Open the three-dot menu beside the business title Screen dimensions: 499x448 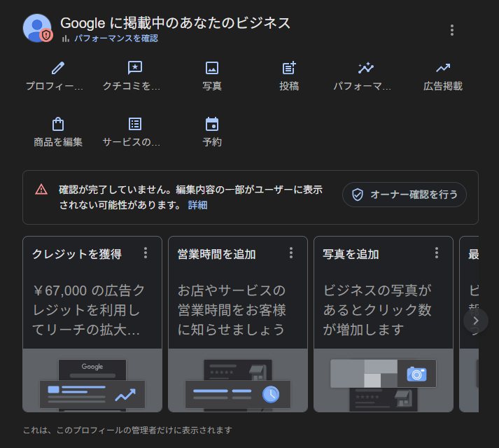point(452,30)
